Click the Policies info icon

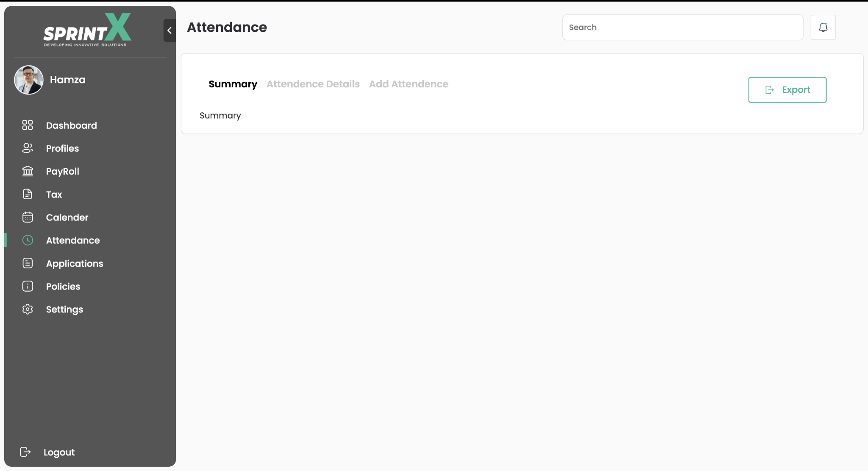pos(28,286)
